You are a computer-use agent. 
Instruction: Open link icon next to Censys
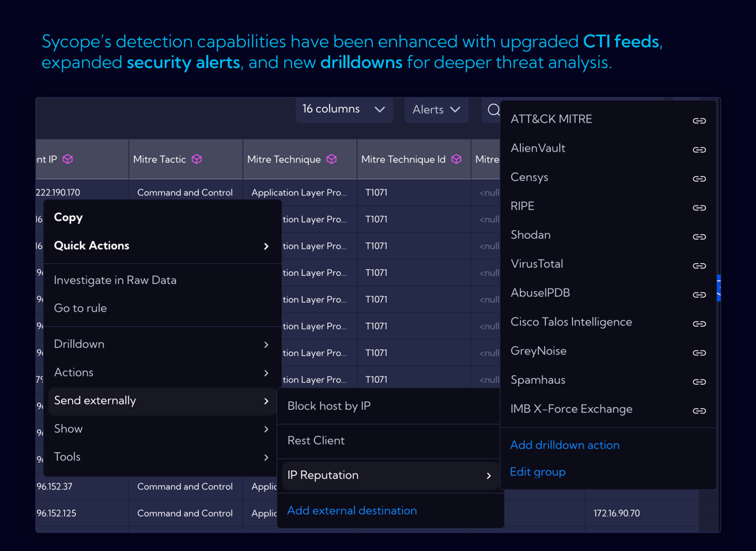point(699,179)
